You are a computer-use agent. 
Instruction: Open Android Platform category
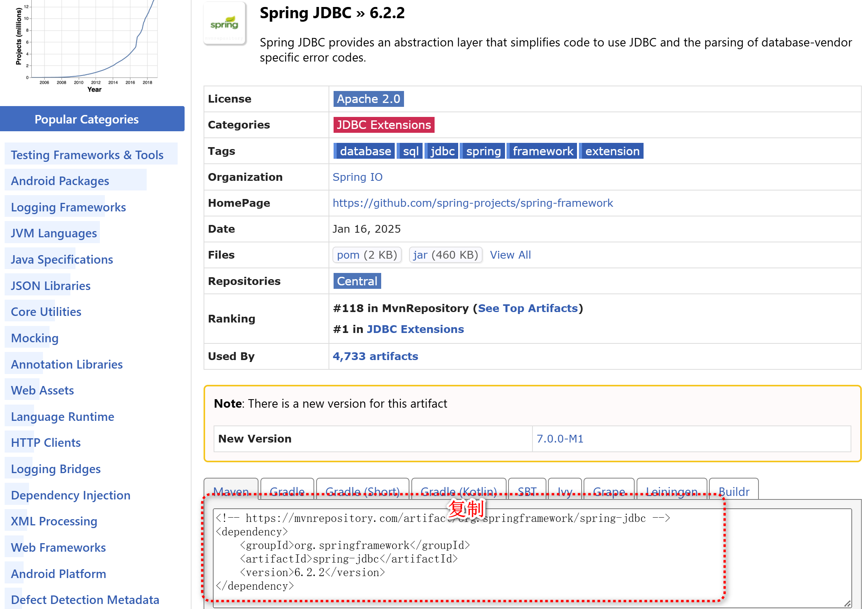coord(58,574)
